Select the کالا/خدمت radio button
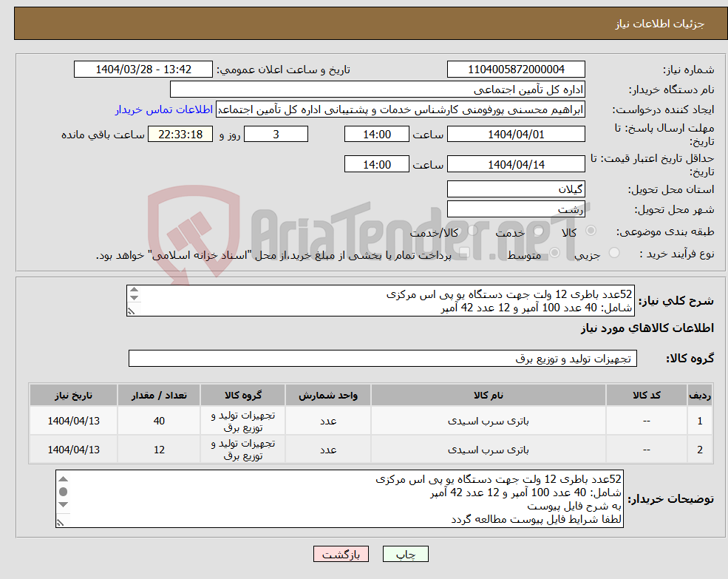 (x=472, y=231)
